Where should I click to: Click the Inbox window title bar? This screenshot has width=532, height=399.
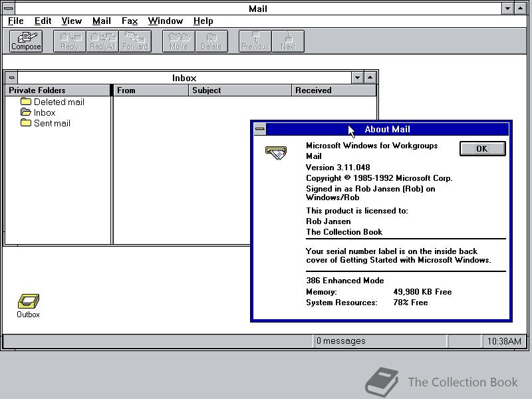point(184,78)
